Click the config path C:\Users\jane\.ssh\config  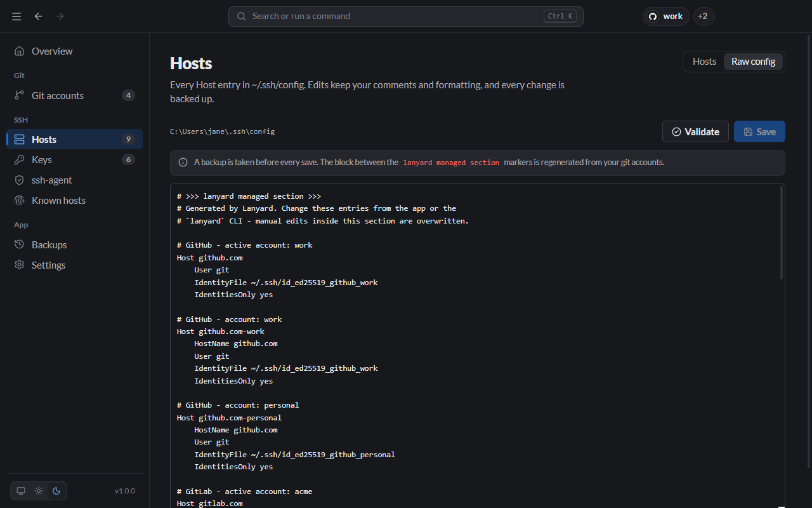[x=222, y=131]
